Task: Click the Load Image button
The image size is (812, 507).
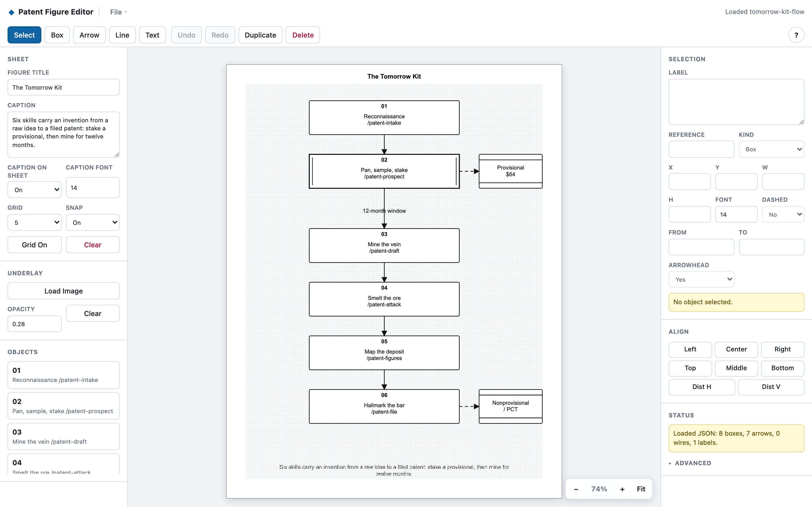Action: coord(64,291)
